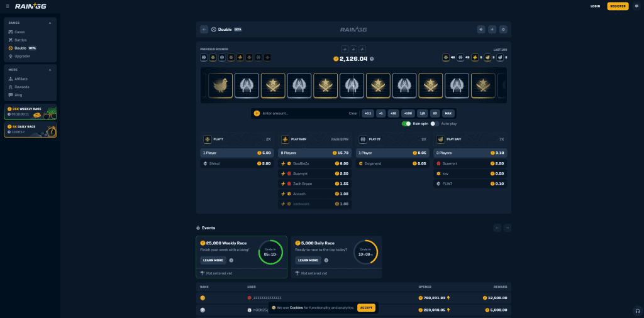Viewport: 644px width, 318px height.
Task: Click the sound mute speaker icon
Action: coord(481,29)
